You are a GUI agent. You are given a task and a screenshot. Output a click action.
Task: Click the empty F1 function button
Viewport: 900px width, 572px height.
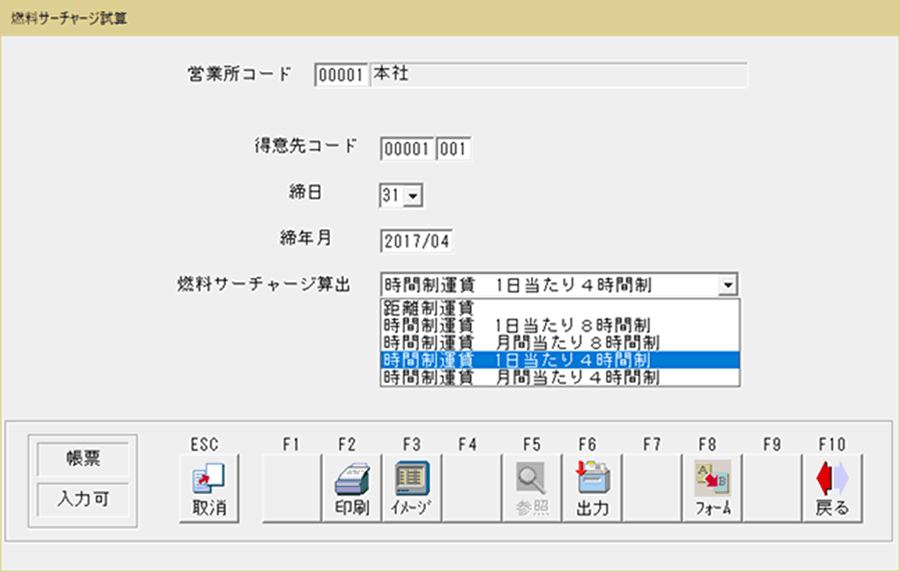click(292, 488)
